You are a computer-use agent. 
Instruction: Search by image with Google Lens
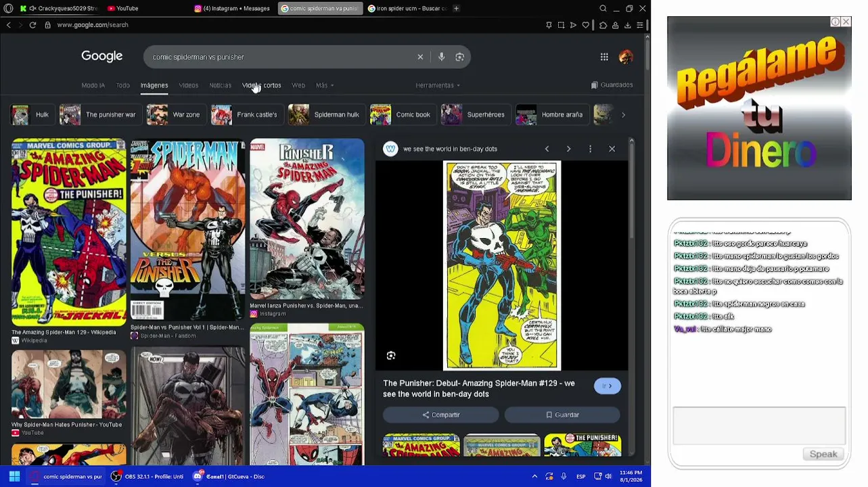coord(459,57)
